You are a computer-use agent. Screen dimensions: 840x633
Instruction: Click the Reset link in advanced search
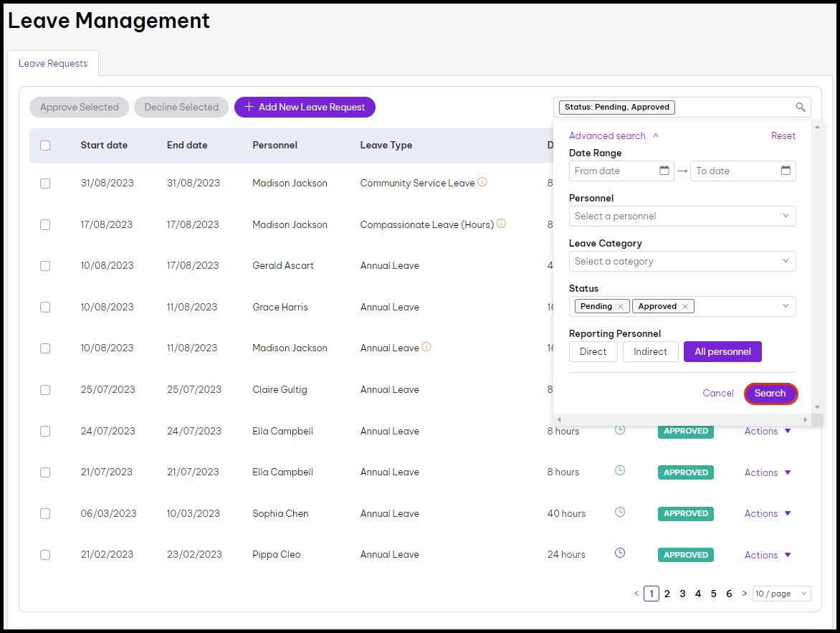(x=783, y=135)
